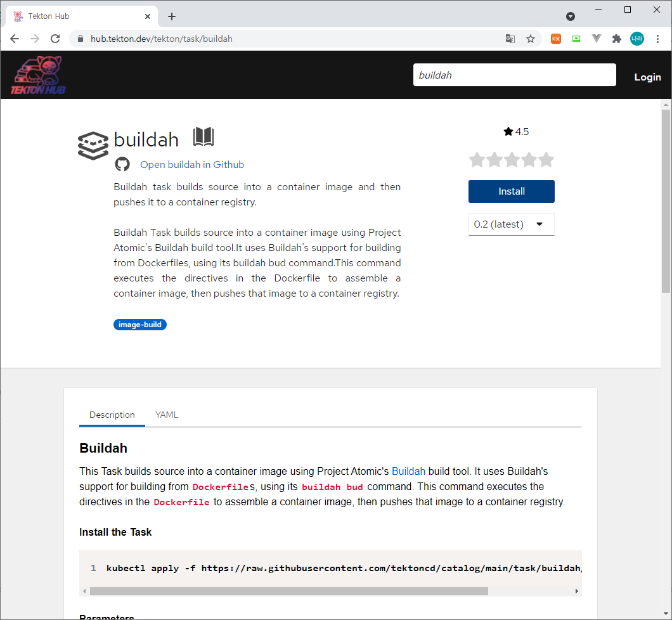
Task: Click the green extension icon
Action: pyautogui.click(x=576, y=39)
